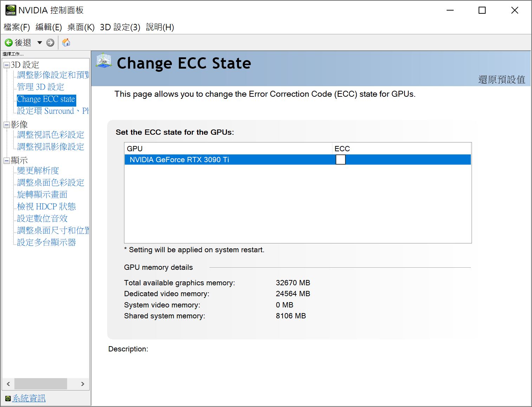Click sidebar horizontal scrollbar right arrow

83,384
